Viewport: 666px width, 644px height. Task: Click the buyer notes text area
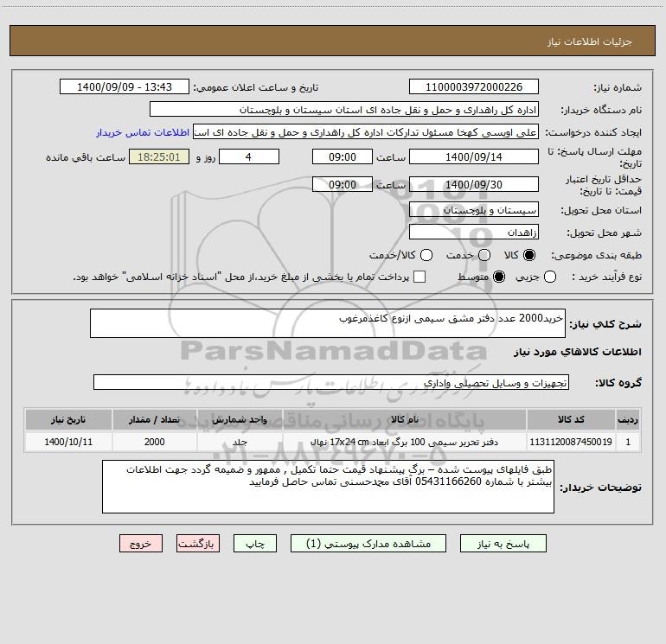[x=328, y=487]
